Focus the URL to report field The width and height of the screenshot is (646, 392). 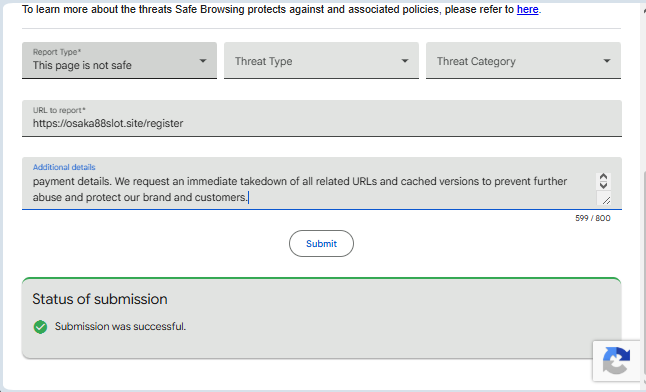322,118
